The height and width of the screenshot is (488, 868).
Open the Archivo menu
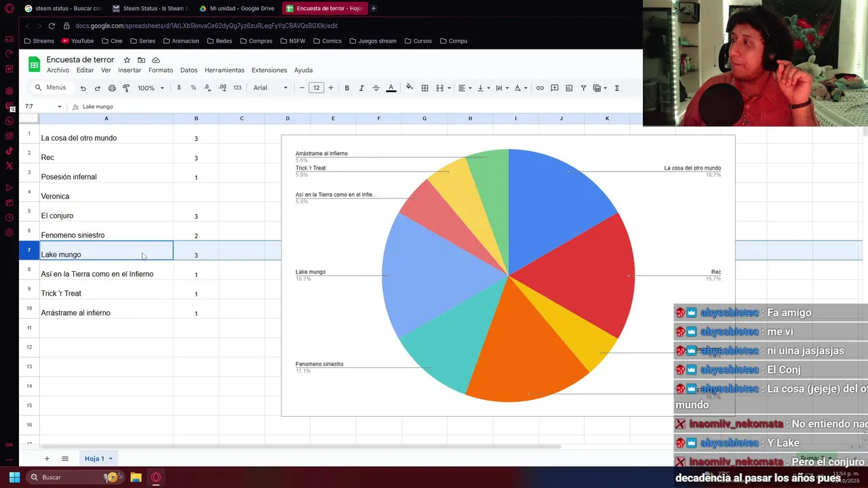click(x=58, y=70)
